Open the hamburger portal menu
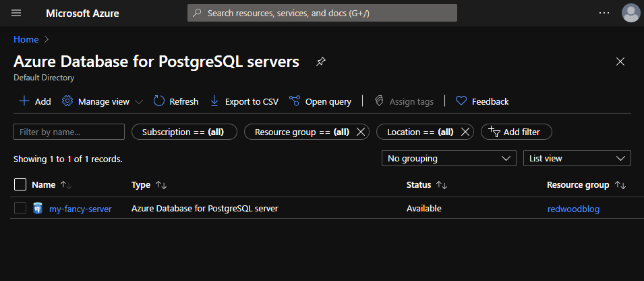Viewport: 644px width, 281px height. 16,13
